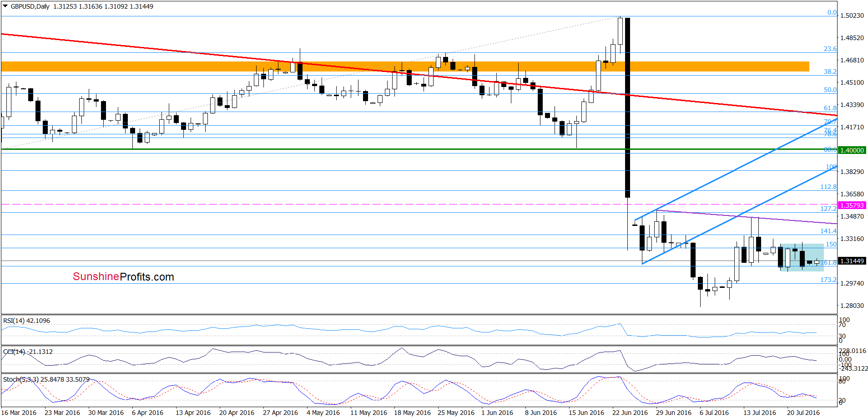The width and height of the screenshot is (868, 419).
Task: Select the magenta 1.35793 price label
Action: click(852, 205)
